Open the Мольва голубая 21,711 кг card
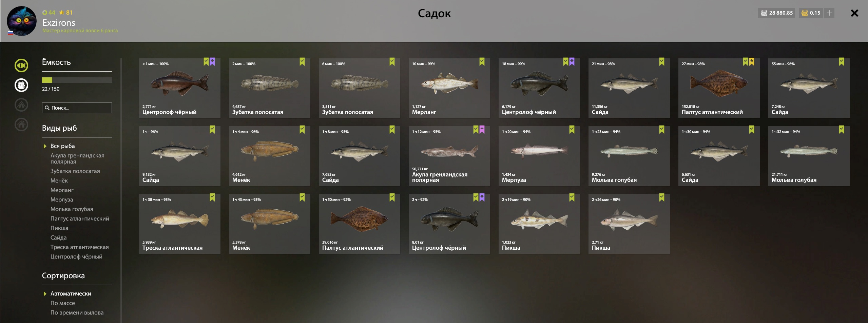The width and height of the screenshot is (868, 323). click(809, 156)
